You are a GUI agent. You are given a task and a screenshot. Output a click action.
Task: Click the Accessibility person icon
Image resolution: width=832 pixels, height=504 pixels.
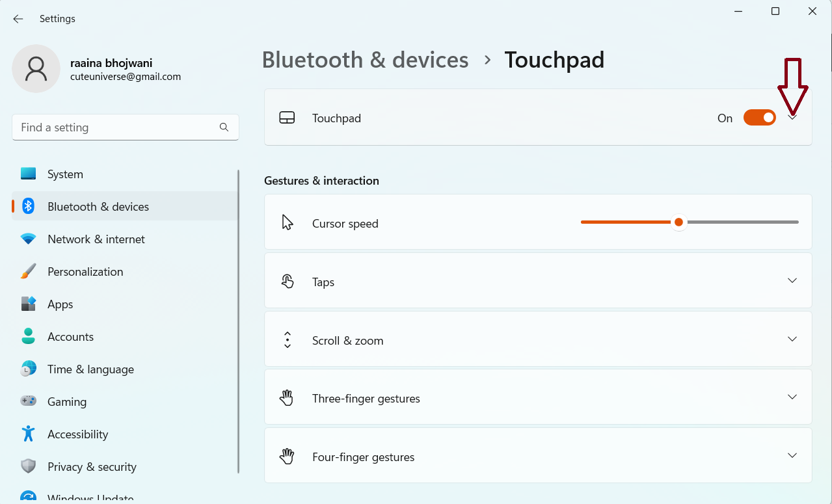28,434
